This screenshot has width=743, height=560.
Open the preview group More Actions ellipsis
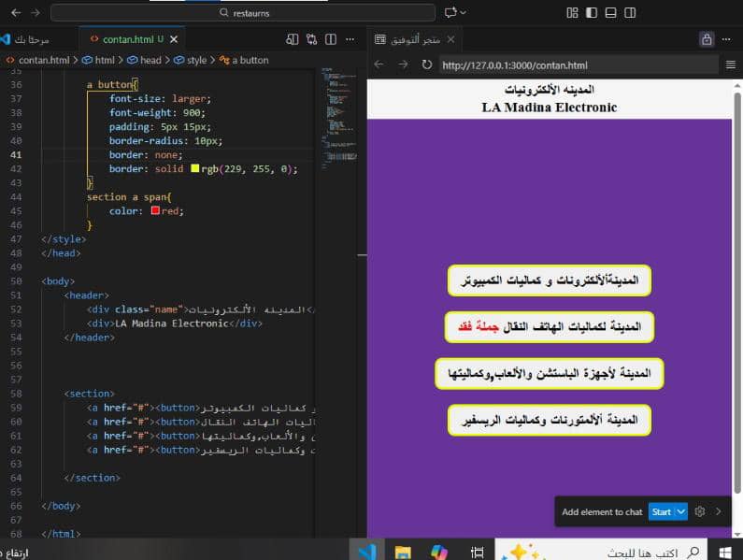point(726,39)
